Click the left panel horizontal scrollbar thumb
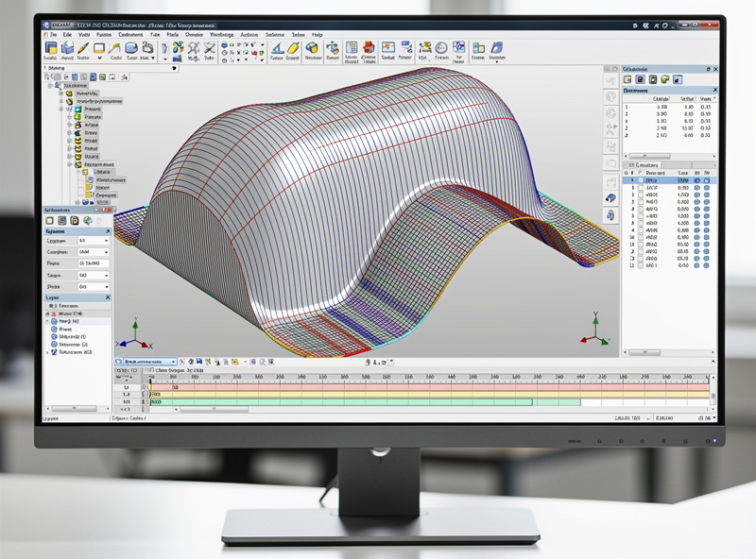Viewport: 756px width, 559px height. (74, 409)
